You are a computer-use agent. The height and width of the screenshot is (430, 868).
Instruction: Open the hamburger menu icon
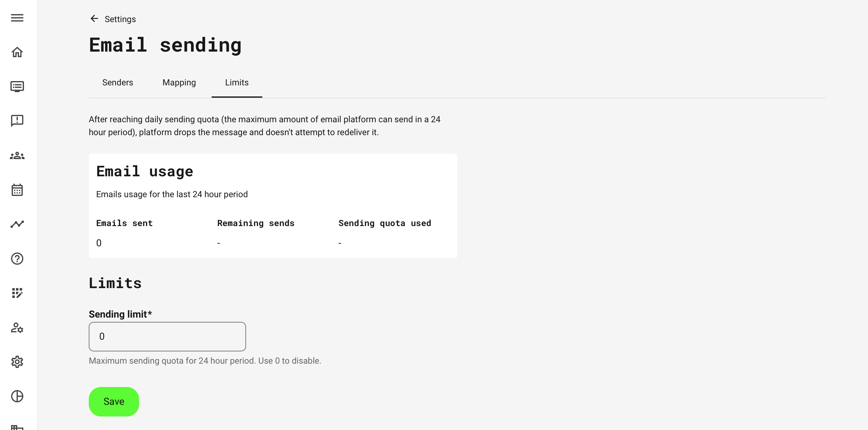click(17, 18)
